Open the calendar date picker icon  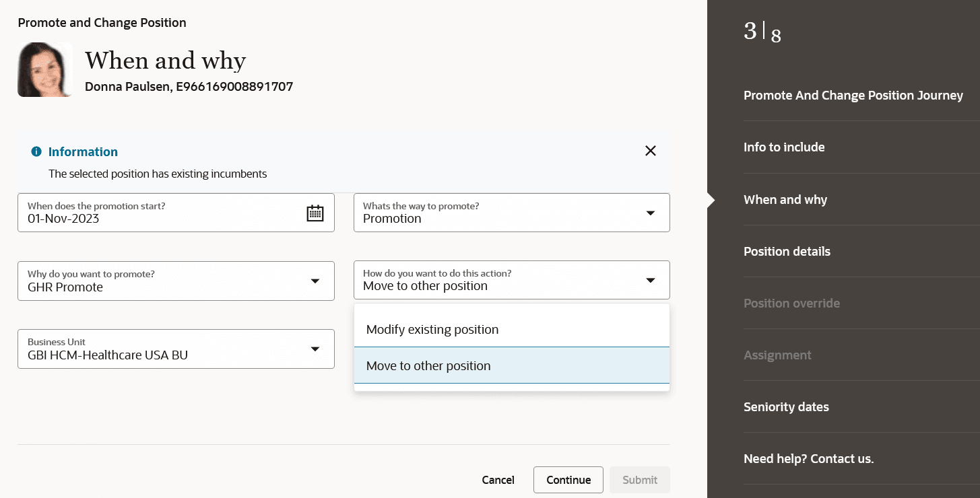315,213
